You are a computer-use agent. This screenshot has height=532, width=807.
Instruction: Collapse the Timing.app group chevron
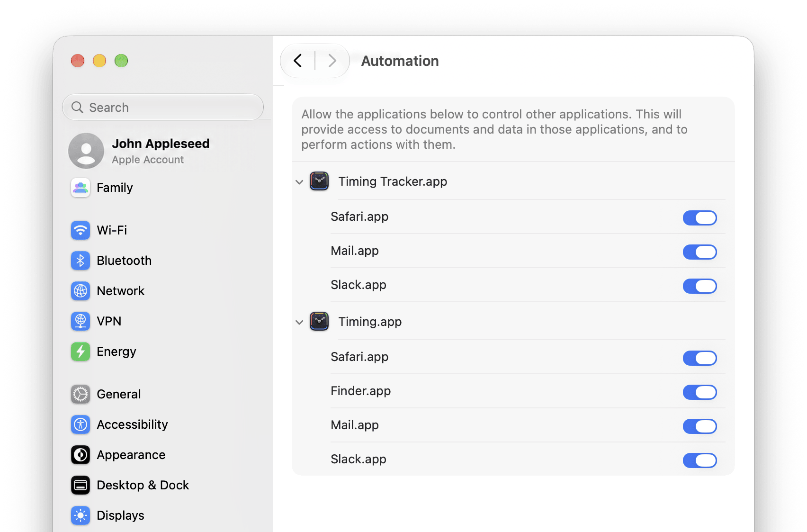click(x=299, y=322)
